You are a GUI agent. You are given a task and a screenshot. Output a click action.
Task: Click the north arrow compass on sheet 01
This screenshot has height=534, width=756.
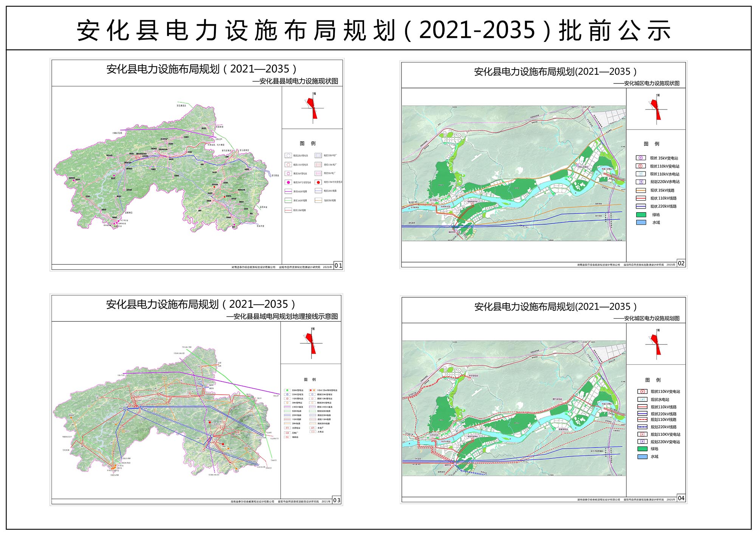pyautogui.click(x=313, y=108)
